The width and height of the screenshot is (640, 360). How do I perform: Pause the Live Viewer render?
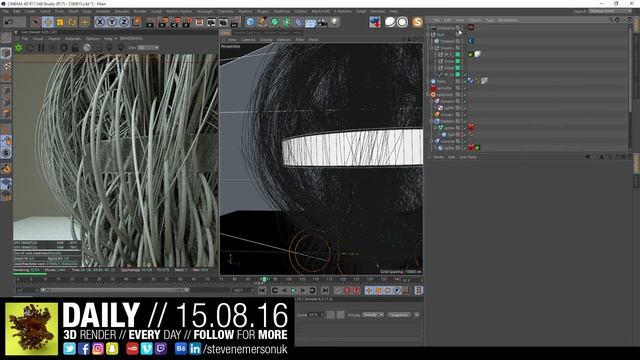point(41,48)
